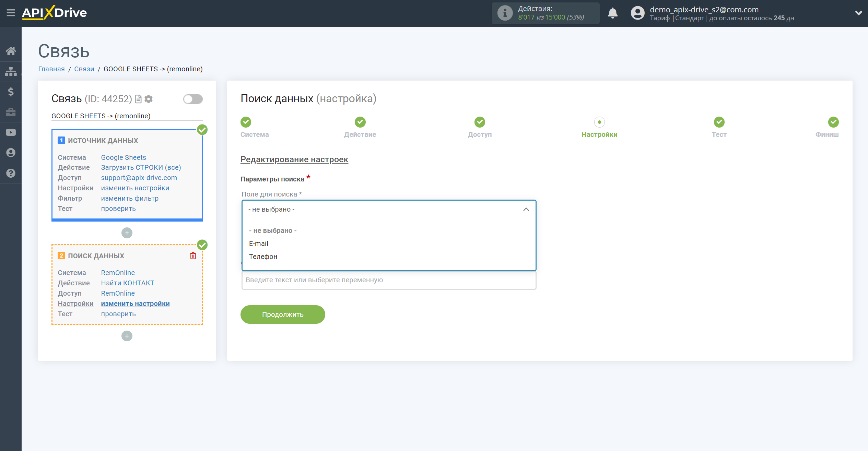868x451 pixels.
Task: Open the user profile sidebar icon
Action: [x=11, y=153]
